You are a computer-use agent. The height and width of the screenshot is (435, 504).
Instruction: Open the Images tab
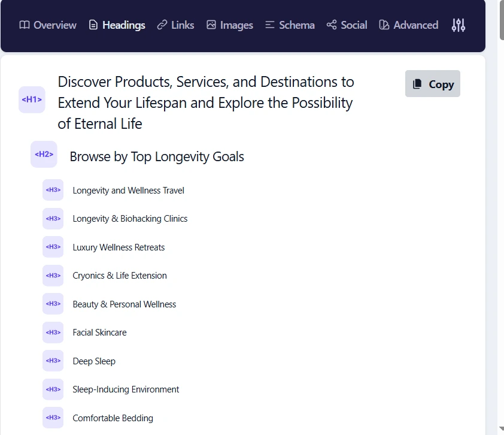click(229, 25)
